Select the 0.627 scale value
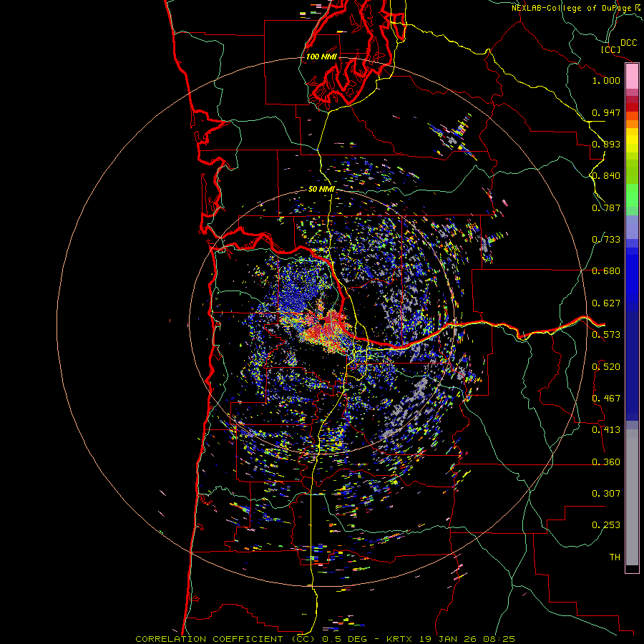The image size is (644, 644). point(606,303)
